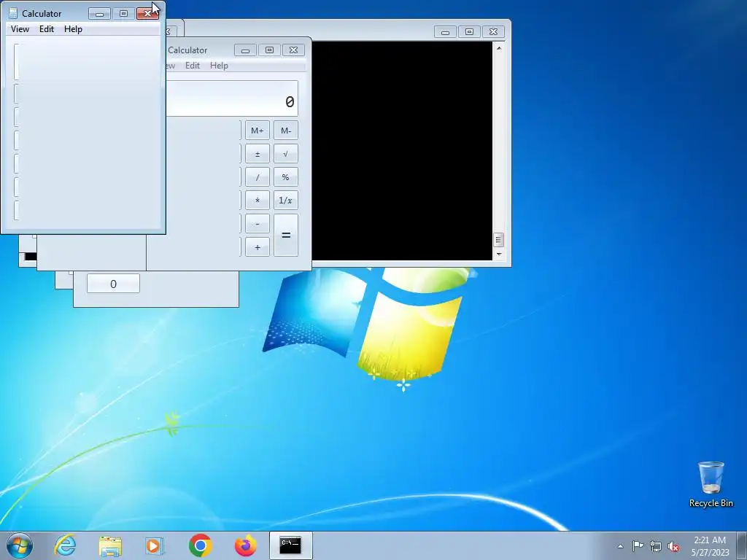This screenshot has height=560, width=747.
Task: Click the Show Desktop button on the taskbar
Action: tap(742, 545)
